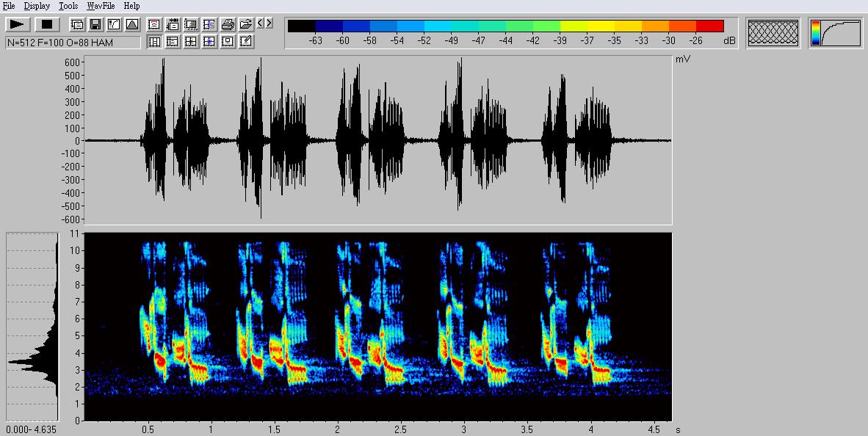Toggle the pencil edit mode button

[246, 42]
